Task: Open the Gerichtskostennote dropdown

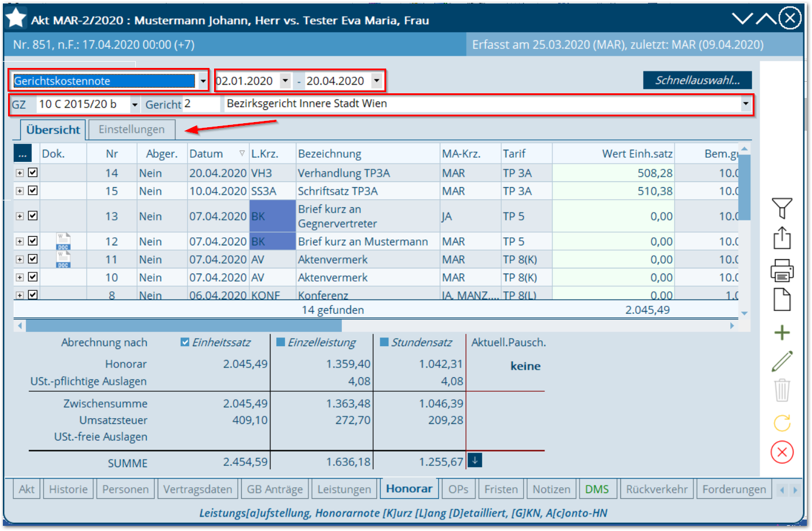Action: coord(203,81)
